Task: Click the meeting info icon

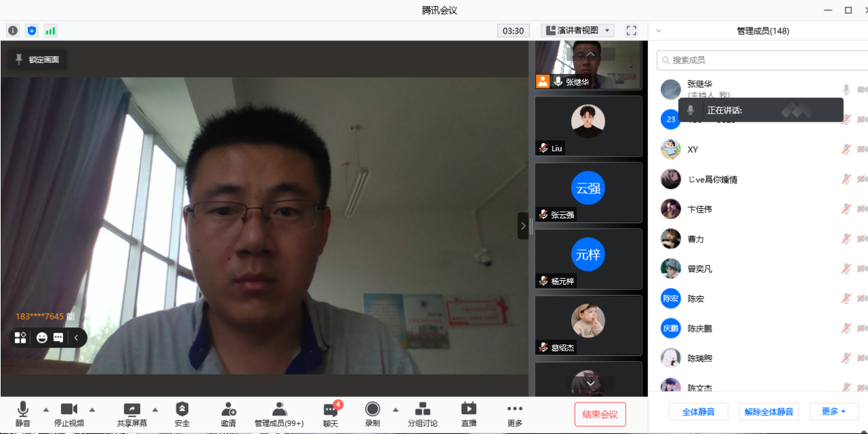Action: point(12,31)
